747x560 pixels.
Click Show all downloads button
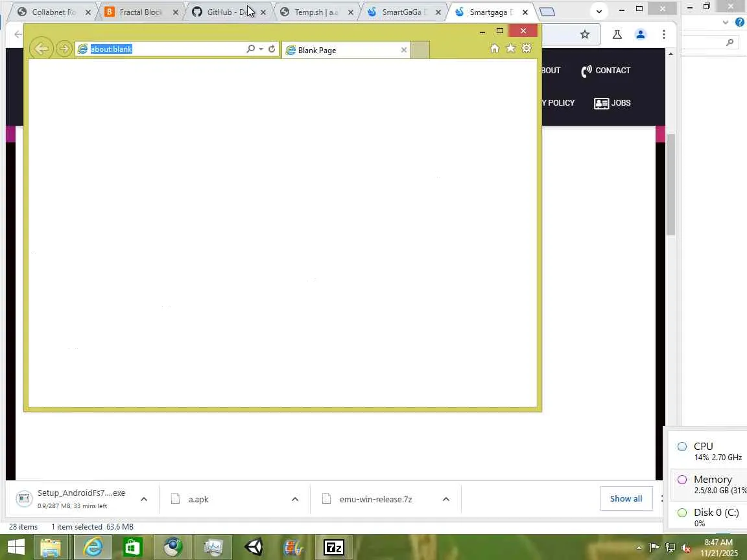click(626, 498)
